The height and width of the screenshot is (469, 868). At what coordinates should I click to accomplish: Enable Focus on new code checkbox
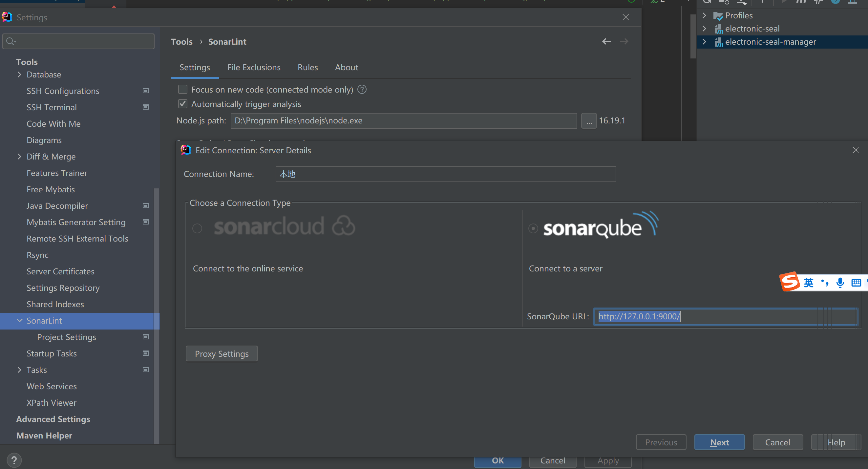(183, 89)
